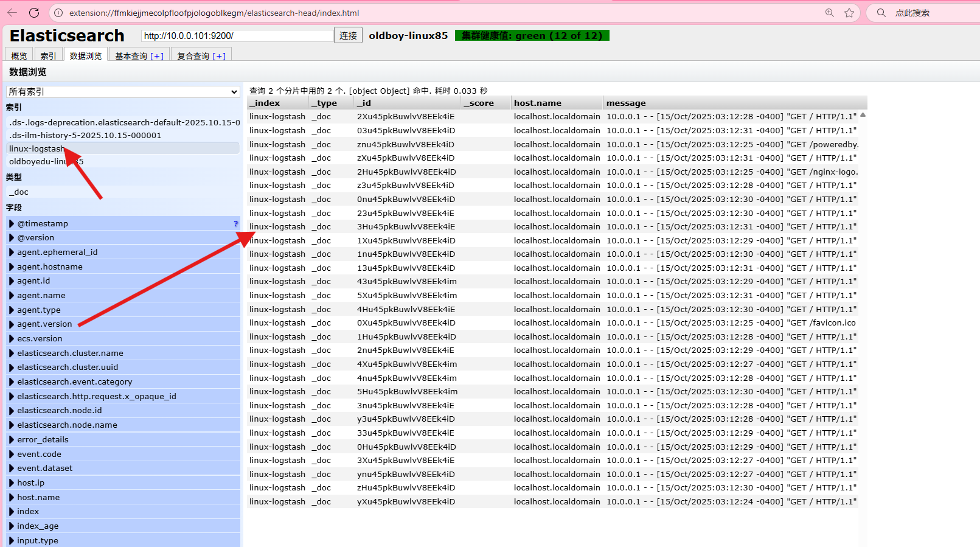
Task: Sort by the _id column header
Action: point(408,103)
